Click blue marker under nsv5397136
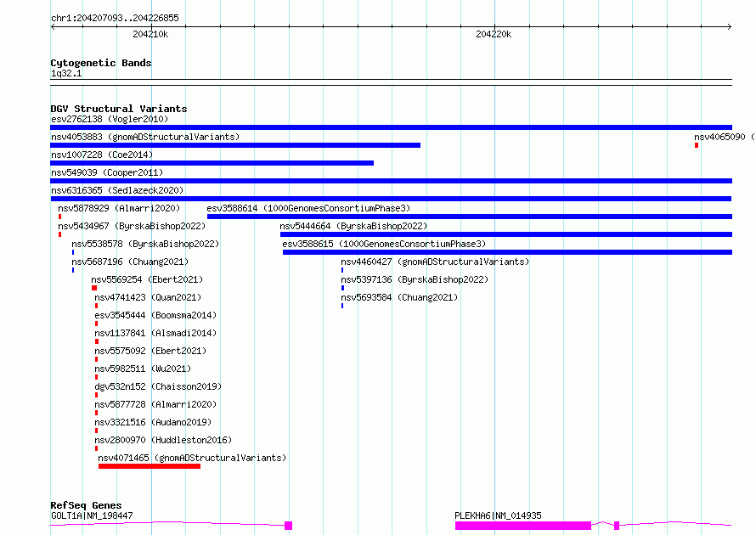This screenshot has height=535, width=756. [343, 288]
